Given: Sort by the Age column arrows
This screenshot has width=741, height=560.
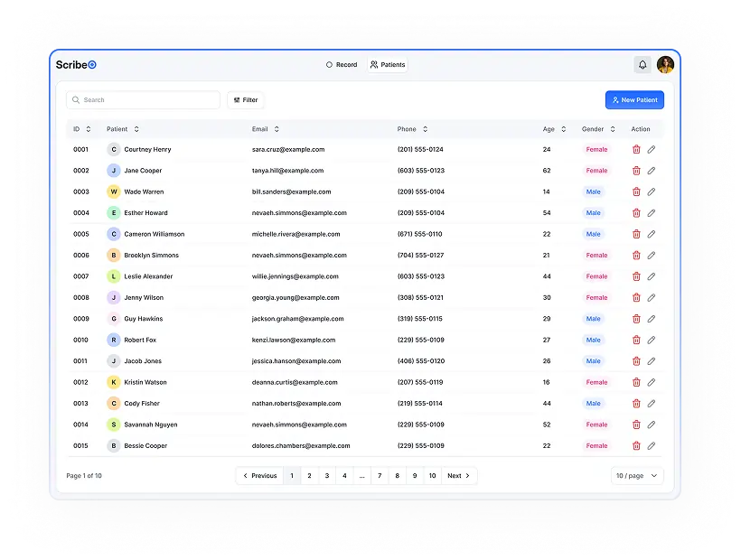Looking at the screenshot, I should click(563, 129).
